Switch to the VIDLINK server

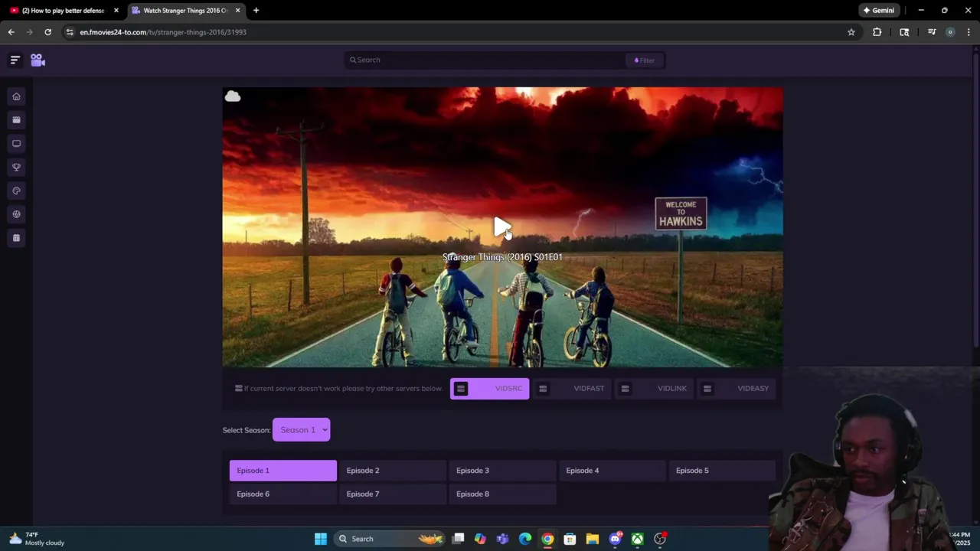(x=655, y=388)
